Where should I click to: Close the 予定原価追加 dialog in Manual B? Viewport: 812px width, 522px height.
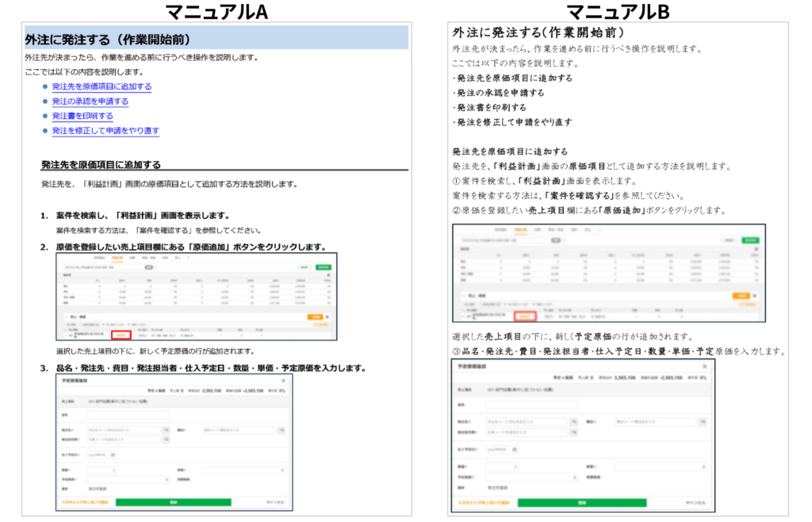[x=704, y=367]
